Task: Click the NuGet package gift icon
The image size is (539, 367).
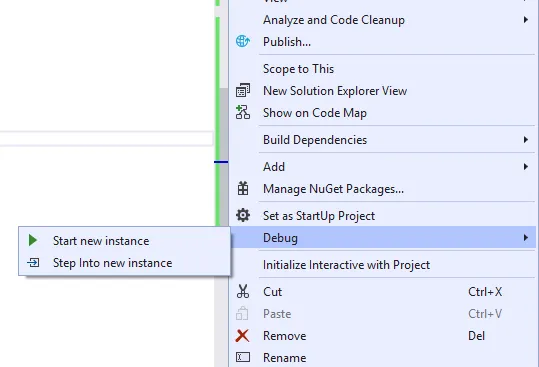Action: tap(243, 189)
